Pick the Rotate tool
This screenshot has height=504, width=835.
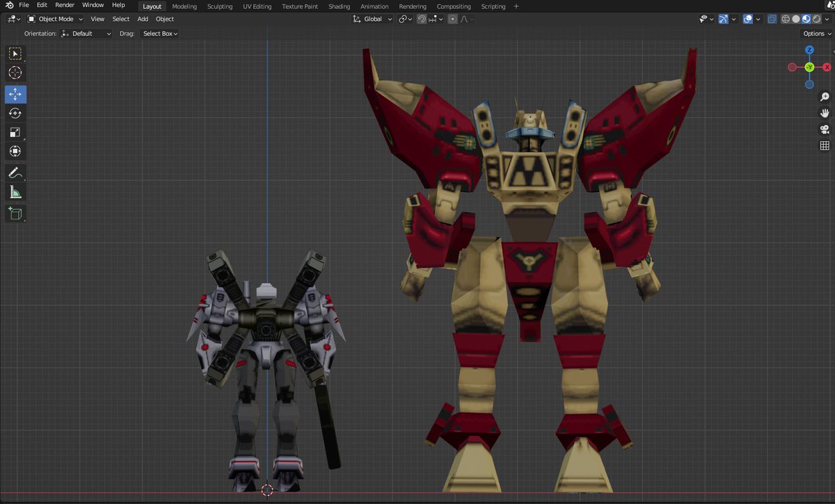(x=15, y=113)
